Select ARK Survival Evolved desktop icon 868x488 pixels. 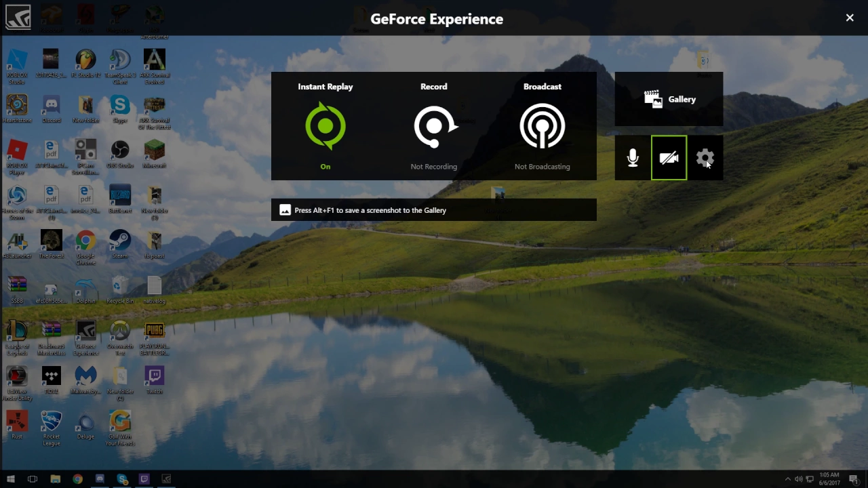click(155, 66)
